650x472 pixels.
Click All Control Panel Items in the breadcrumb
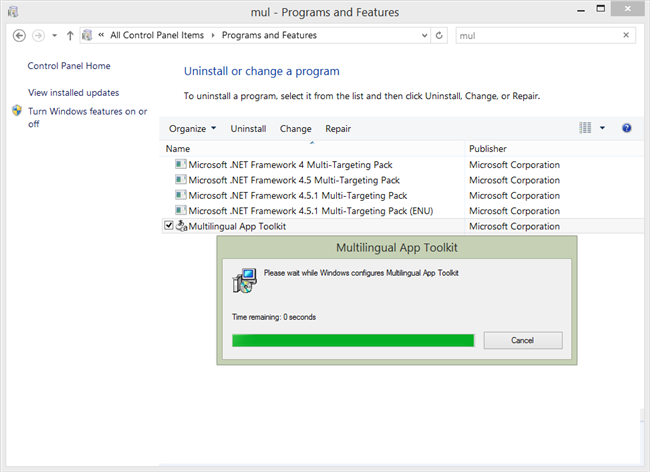point(157,35)
